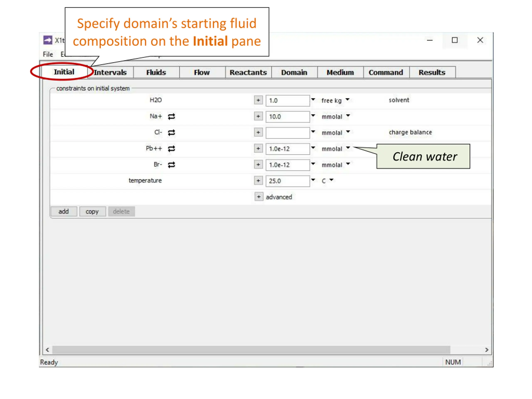Screen dimensions: 532x399
Task: Expand the plus button in the Na+ row
Action: (258, 116)
